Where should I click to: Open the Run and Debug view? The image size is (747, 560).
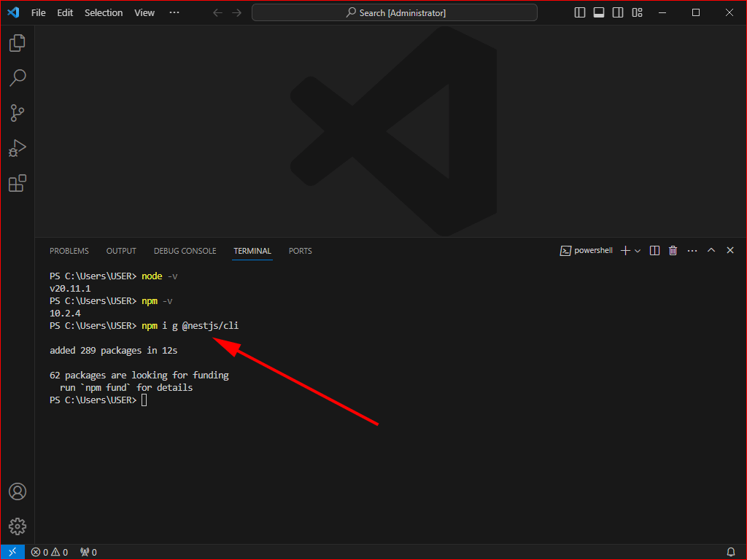[18, 148]
